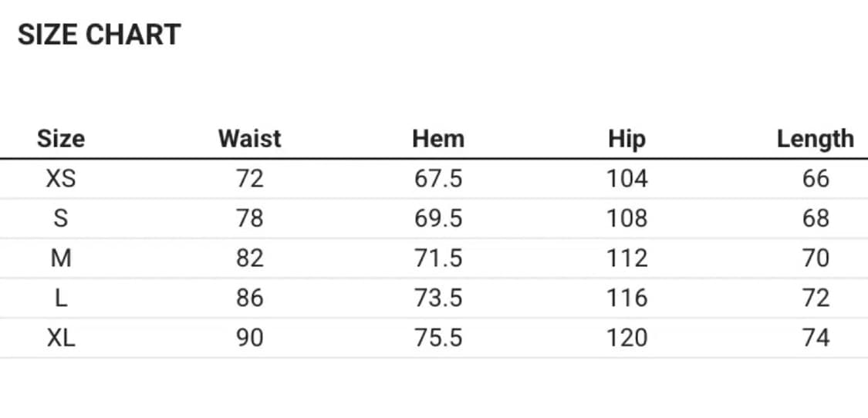Select the M size row label
The image size is (868, 418).
click(x=61, y=258)
